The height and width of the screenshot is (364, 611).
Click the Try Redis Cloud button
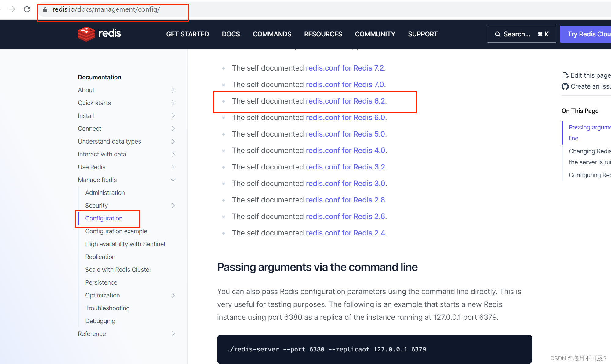tap(585, 34)
